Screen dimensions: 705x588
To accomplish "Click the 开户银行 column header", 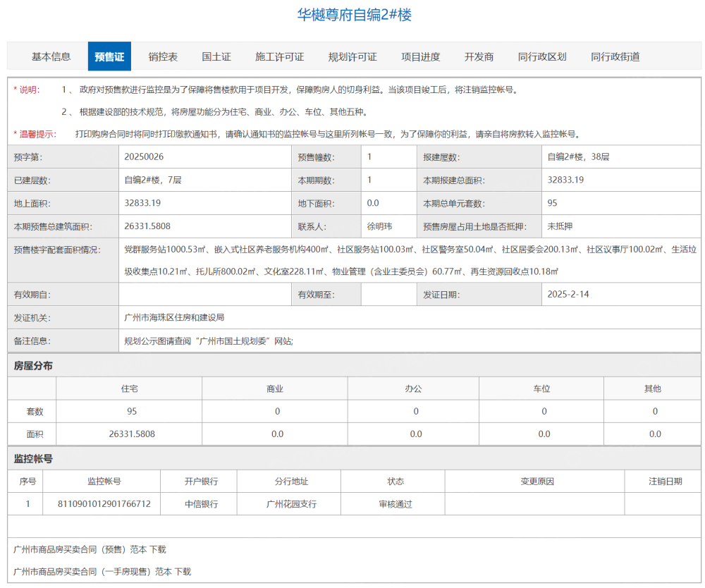I will coord(201,481).
